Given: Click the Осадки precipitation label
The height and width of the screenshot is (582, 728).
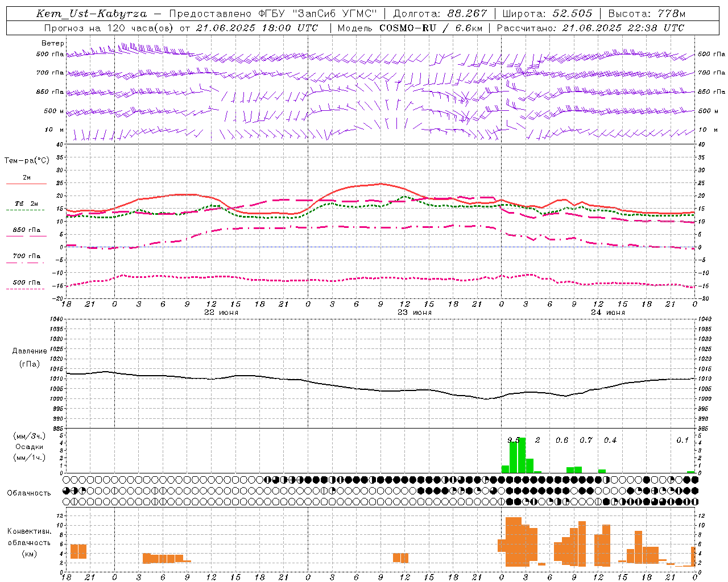Looking at the screenshot, I should [30, 447].
